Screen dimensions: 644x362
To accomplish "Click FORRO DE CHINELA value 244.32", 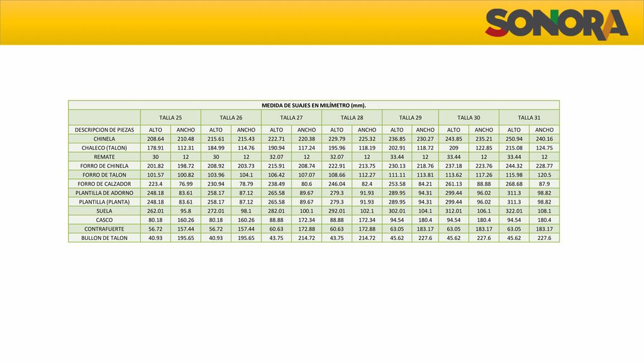I will (x=514, y=166).
